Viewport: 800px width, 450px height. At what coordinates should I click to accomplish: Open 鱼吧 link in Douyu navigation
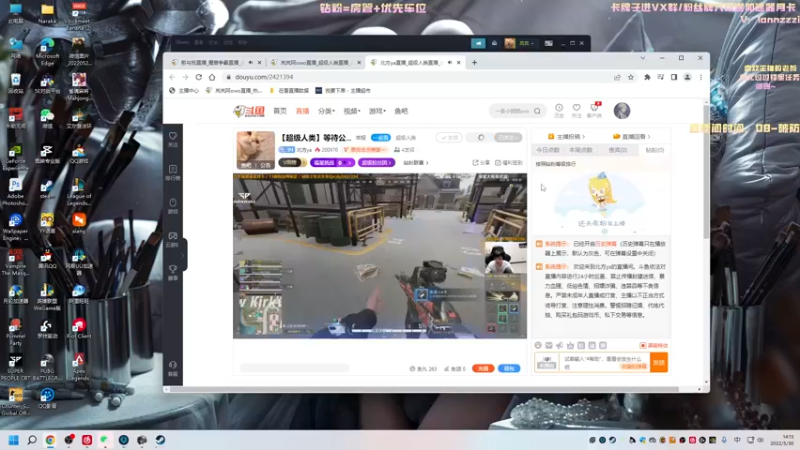(x=401, y=111)
